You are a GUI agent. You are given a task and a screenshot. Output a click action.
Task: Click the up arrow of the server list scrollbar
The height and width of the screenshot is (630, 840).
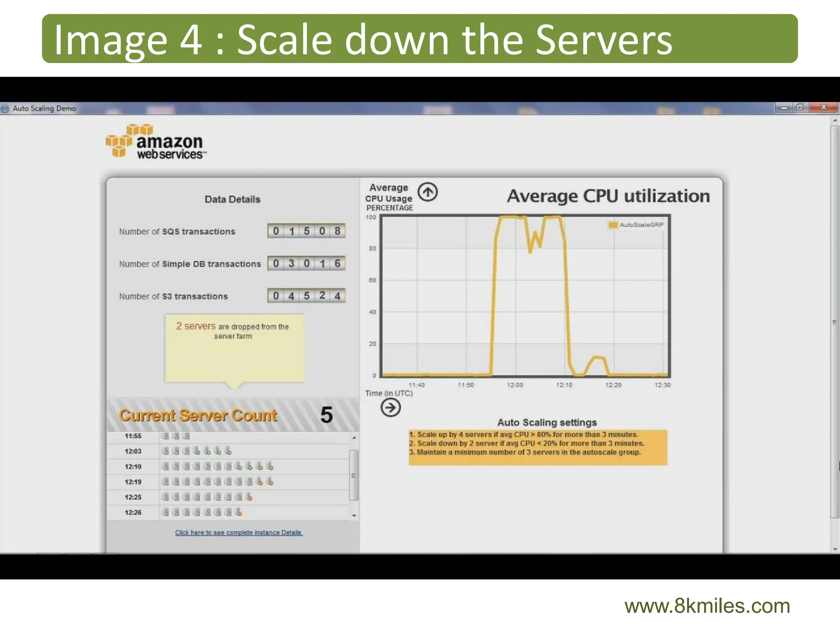tap(354, 438)
